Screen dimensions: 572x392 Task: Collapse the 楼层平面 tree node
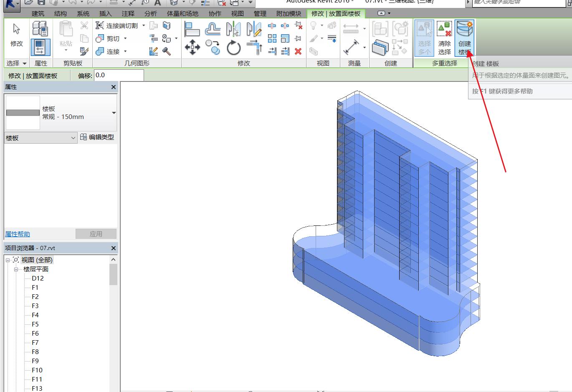pyautogui.click(x=16, y=269)
